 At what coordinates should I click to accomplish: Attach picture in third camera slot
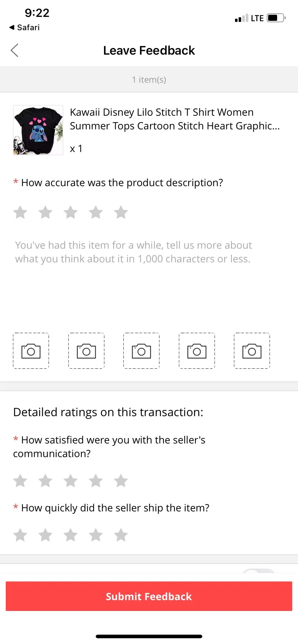pos(141,351)
